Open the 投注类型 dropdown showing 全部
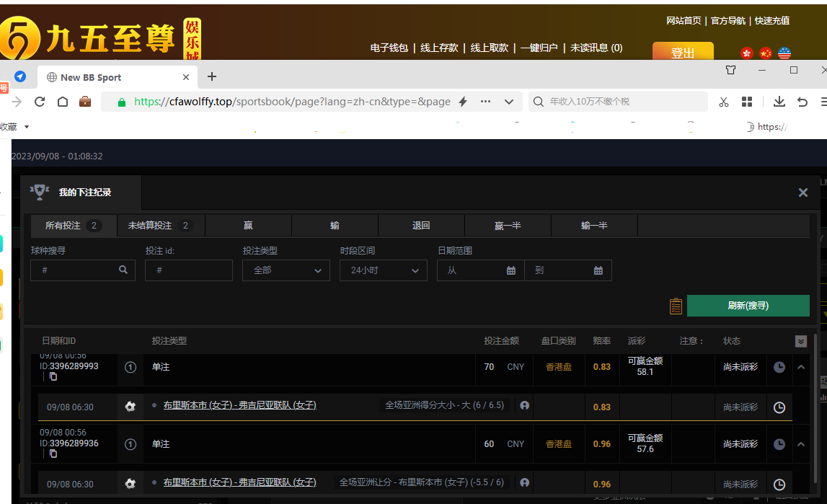The width and height of the screenshot is (827, 504). click(286, 270)
